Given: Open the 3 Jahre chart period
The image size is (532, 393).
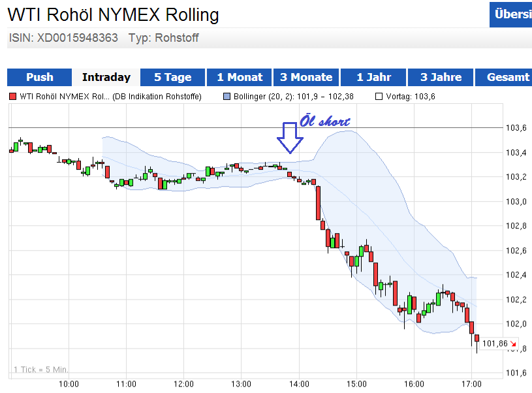Looking at the screenshot, I should pos(440,77).
